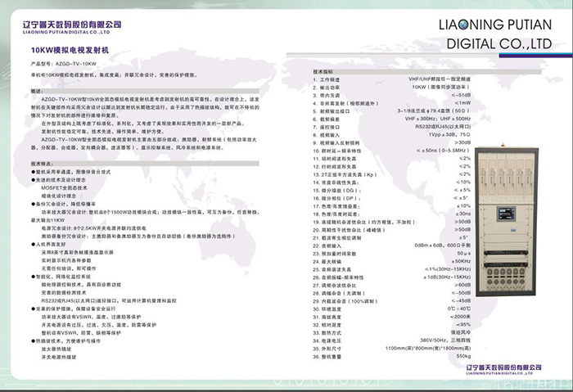Click the large 'LIAONING PUTIAN' header text
Screen dimensions: 573x392
[495, 25]
